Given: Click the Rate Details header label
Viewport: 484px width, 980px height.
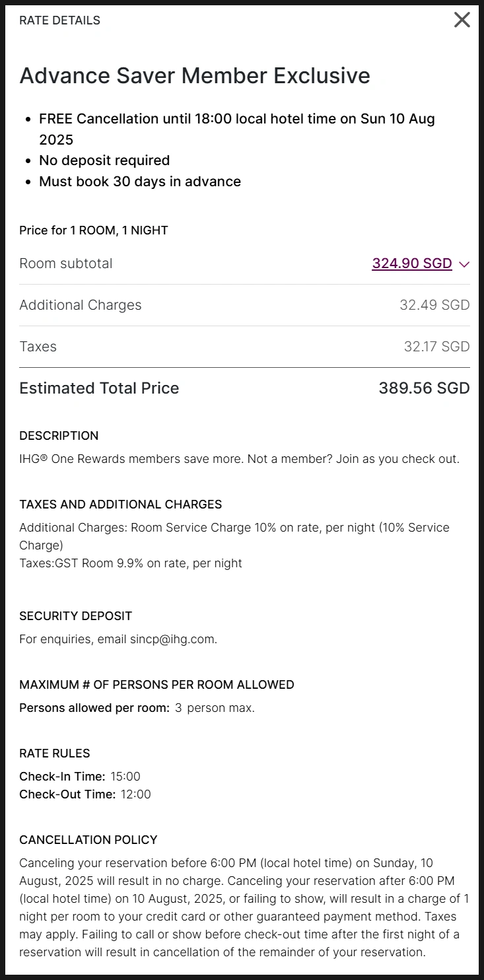Looking at the screenshot, I should [x=60, y=20].
